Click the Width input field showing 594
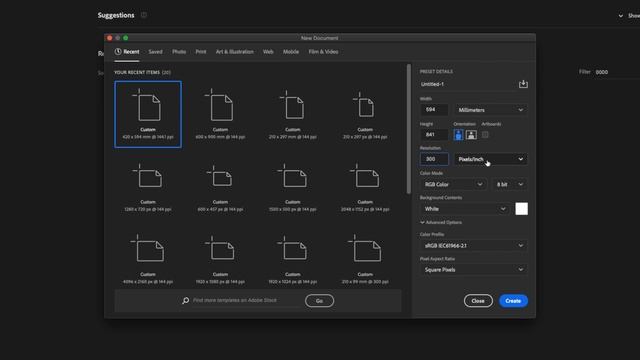The height and width of the screenshot is (360, 640). tap(434, 110)
